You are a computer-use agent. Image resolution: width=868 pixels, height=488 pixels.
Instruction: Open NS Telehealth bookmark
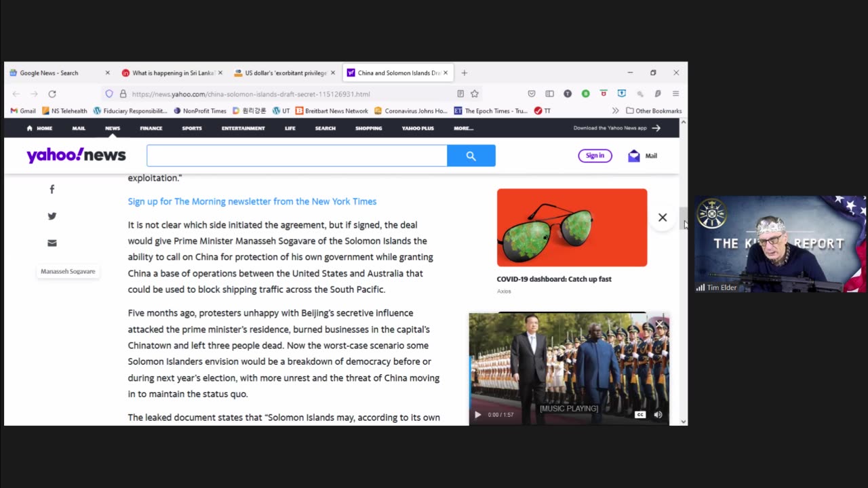(64, 110)
